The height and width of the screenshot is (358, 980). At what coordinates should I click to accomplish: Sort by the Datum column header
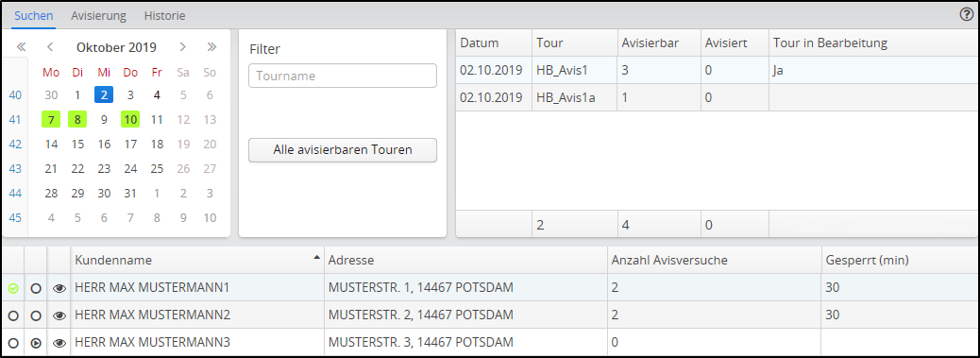(x=494, y=43)
